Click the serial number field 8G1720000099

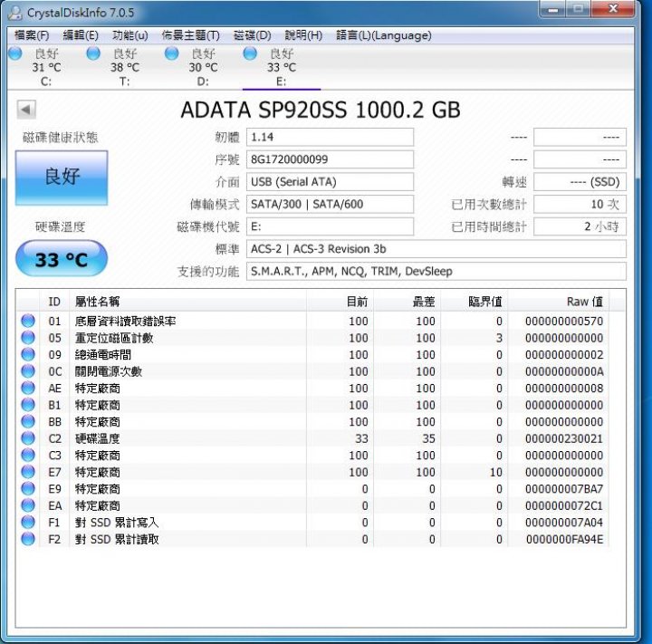(x=331, y=159)
